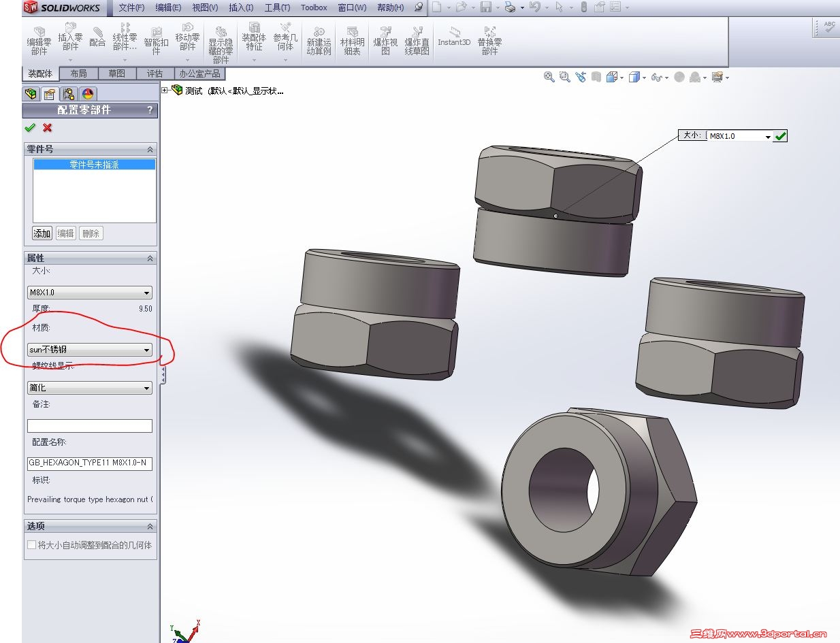The width and height of the screenshot is (840, 643).
Task: Click Replace Components (替换零部件) tool
Action: click(489, 41)
